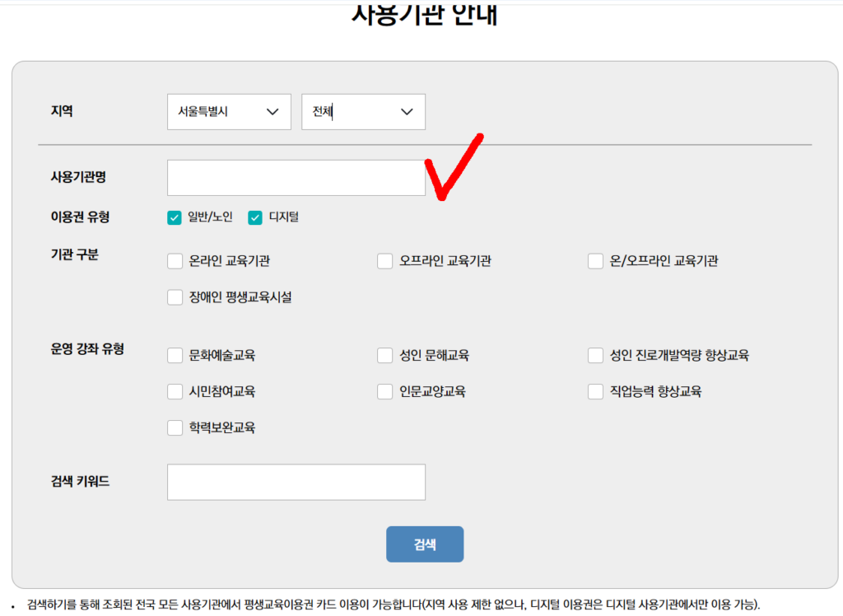Check the 성인 문해교육 checkbox
The width and height of the screenshot is (843, 616).
(385, 356)
